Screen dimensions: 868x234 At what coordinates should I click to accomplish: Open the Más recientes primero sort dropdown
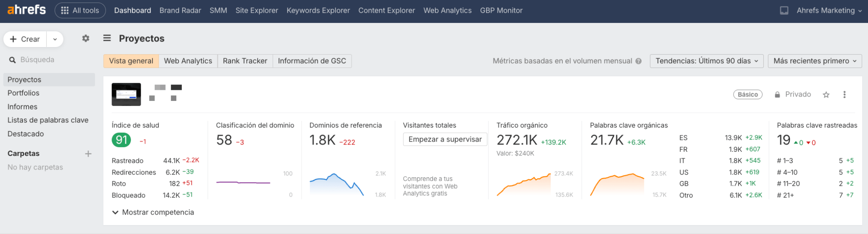pyautogui.click(x=815, y=61)
